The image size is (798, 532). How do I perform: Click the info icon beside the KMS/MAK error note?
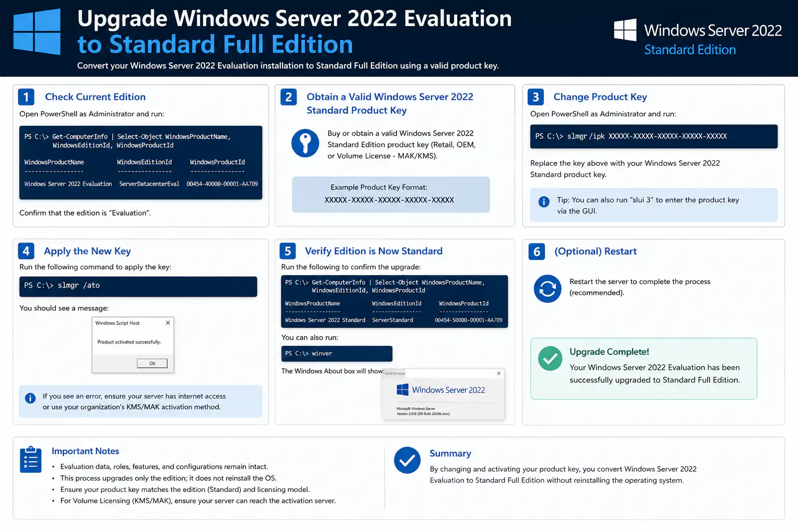30,398
